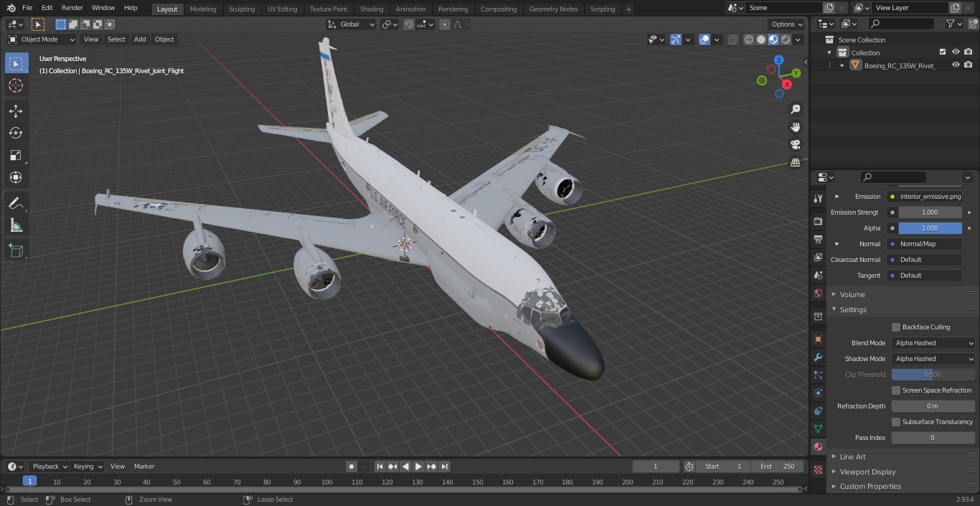Expand Boeing_RC_135W item in outliner
Screen dimensions: 980x506
[842, 65]
